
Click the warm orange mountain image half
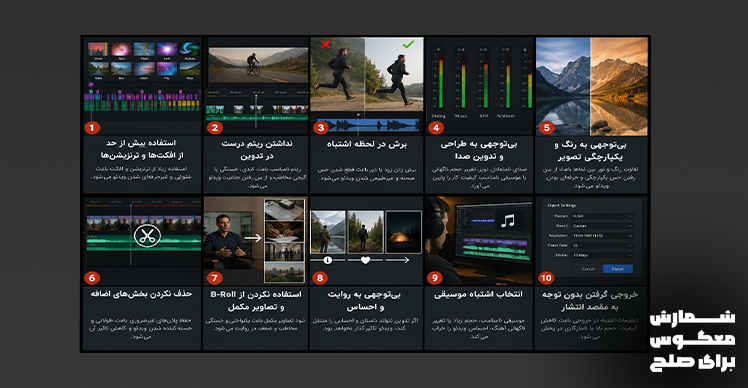point(619,86)
